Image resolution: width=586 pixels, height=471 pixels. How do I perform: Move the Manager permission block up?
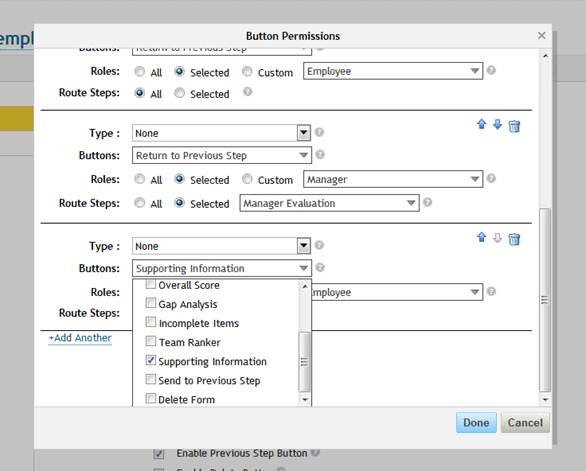pos(482,124)
